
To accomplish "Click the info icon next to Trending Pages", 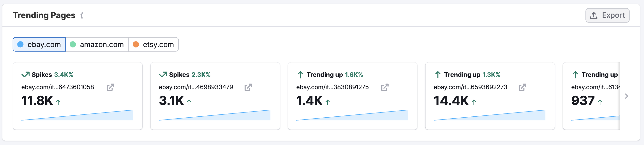I will (82, 16).
